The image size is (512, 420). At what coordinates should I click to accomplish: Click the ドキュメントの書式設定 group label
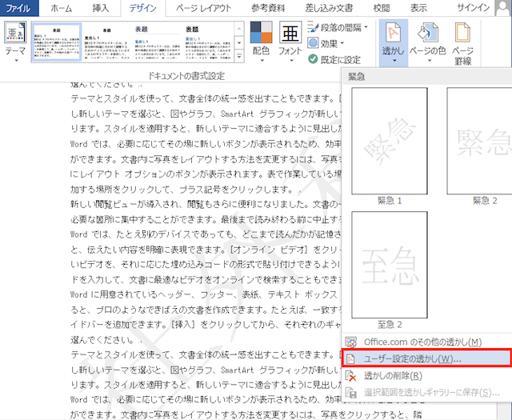186,76
